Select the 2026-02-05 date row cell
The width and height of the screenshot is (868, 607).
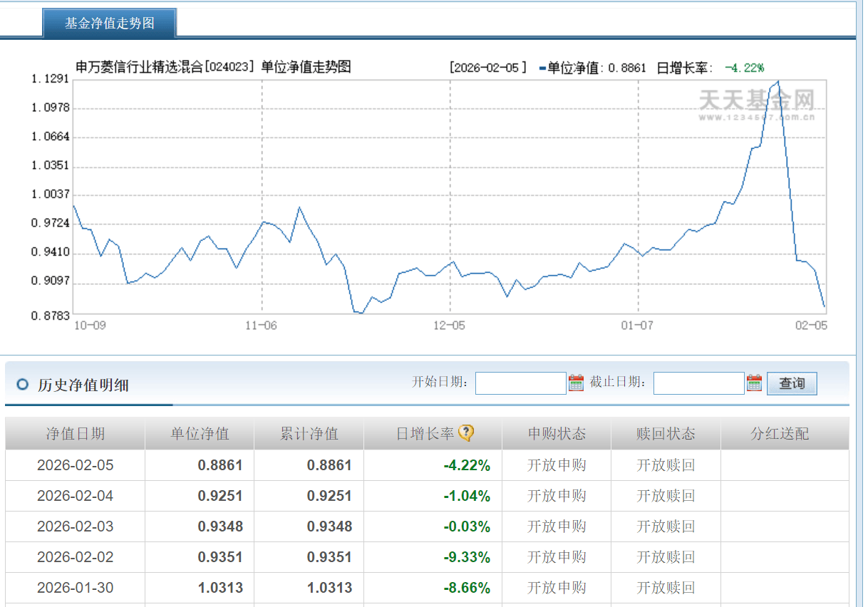75,465
